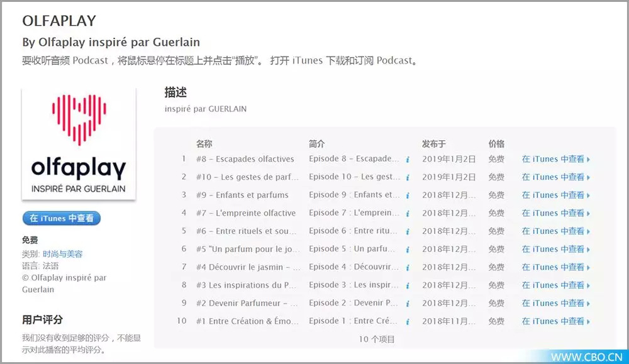This screenshot has height=364, width=629.
Task: Click the 用户评分 section heading
Action: (x=43, y=319)
